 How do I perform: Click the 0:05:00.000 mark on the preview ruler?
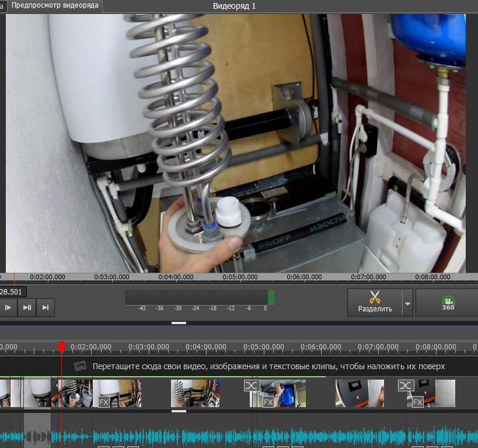click(239, 277)
